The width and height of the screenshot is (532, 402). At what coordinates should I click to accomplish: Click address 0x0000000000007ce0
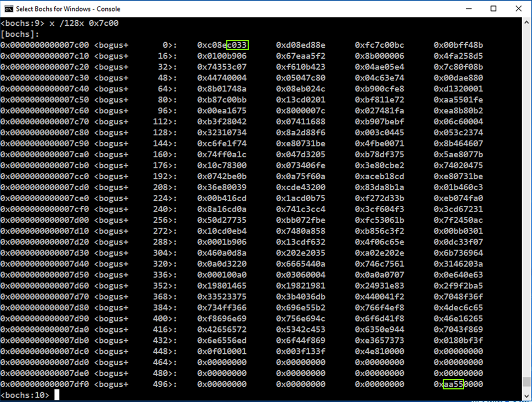[45, 198]
